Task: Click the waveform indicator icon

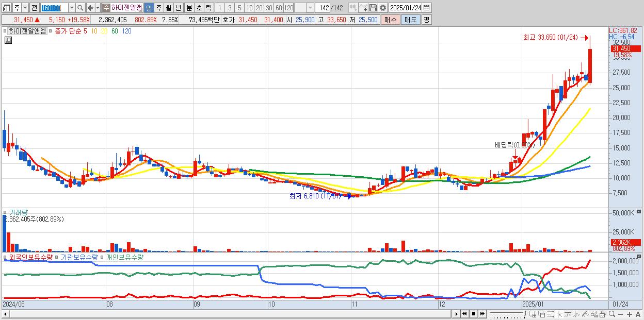Action: click(576, 314)
